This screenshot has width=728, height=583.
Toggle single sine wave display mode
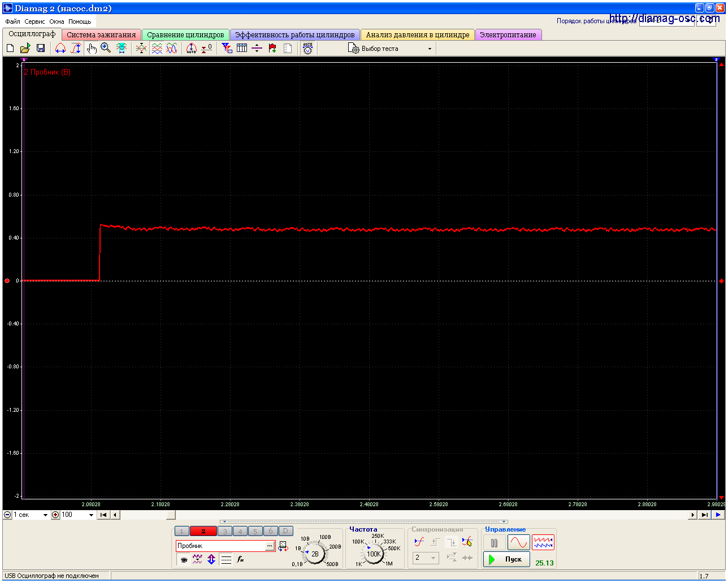coord(519,543)
